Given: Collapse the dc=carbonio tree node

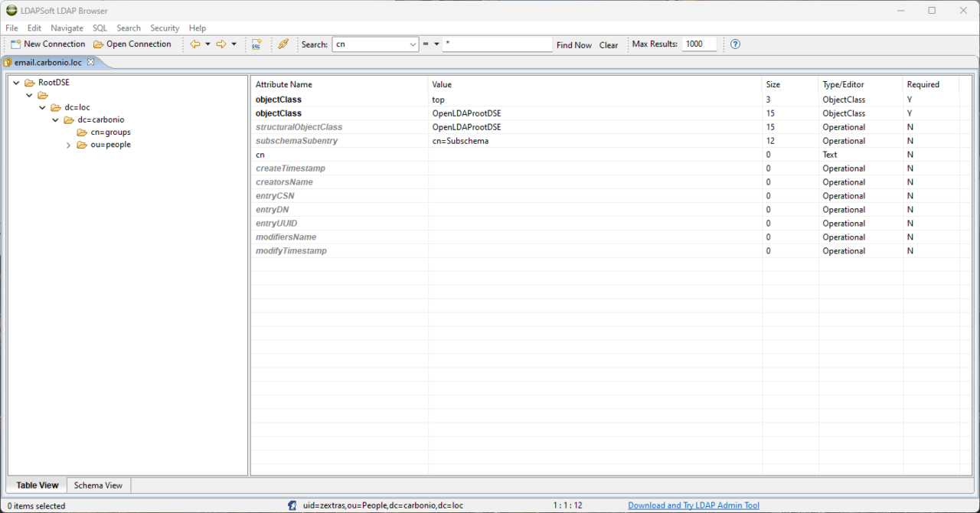Looking at the screenshot, I should [56, 120].
